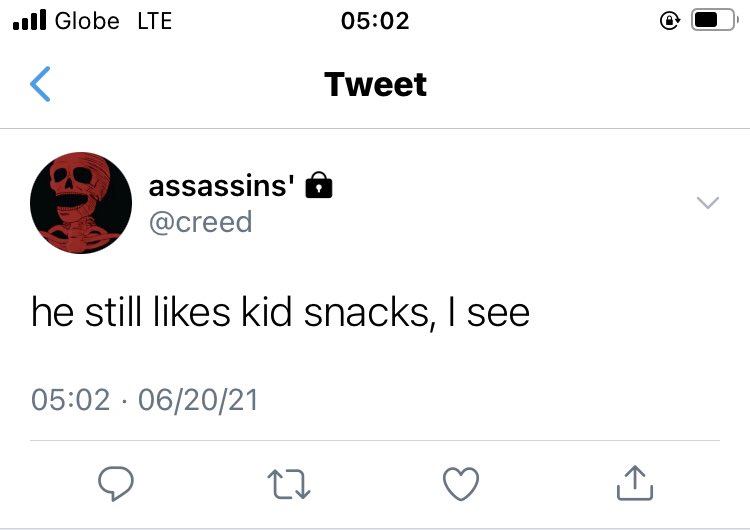The image size is (750, 530).
Task: Tap the tweet text about kid snacks
Action: tap(280, 312)
